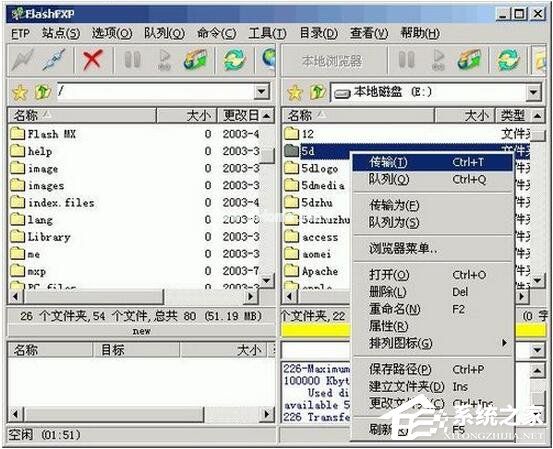Image resolution: width=553 pixels, height=449 pixels.
Task: Click the Apache folder icon
Action: pyautogui.click(x=291, y=271)
